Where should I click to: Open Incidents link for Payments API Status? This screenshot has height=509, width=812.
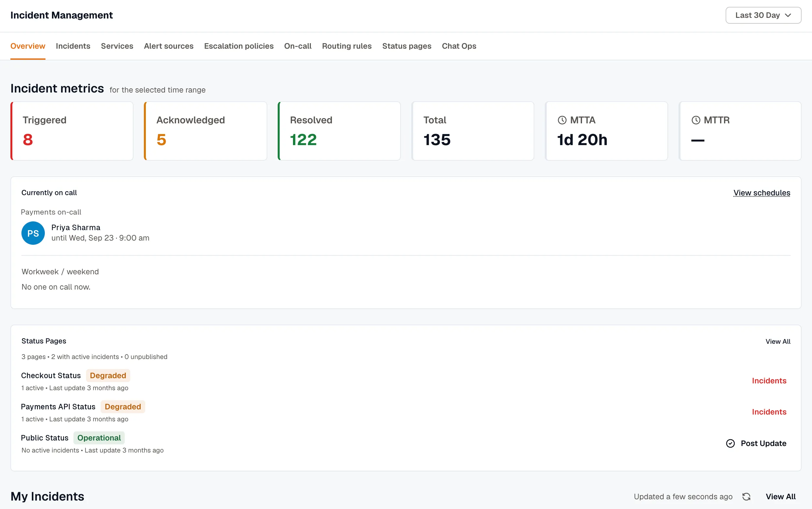click(769, 412)
